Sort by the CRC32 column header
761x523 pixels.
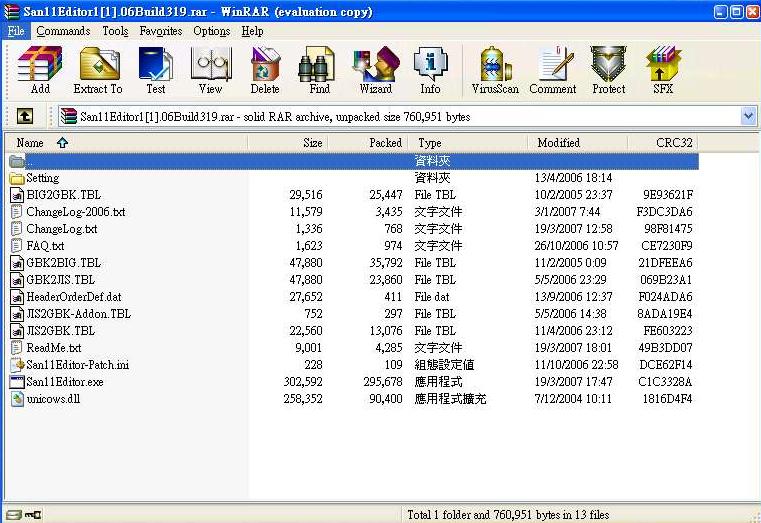pyautogui.click(x=663, y=143)
